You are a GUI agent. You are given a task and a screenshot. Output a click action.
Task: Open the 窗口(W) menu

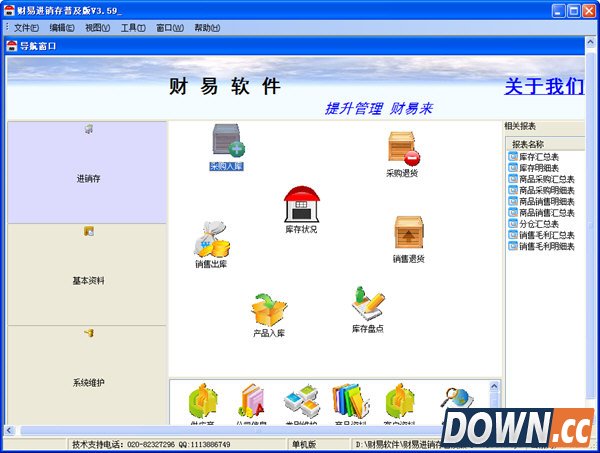170,28
